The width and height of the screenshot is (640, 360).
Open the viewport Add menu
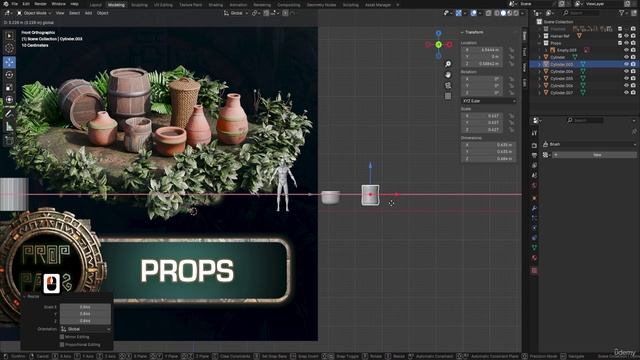88,13
